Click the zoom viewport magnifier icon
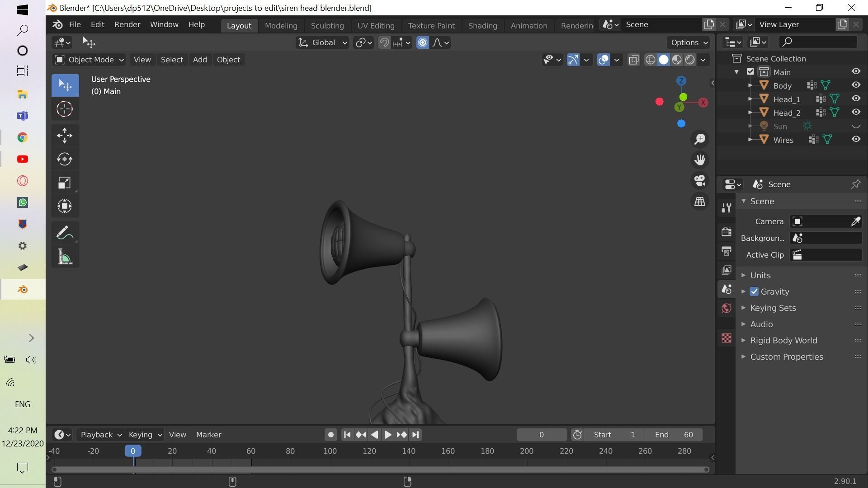Image resolution: width=868 pixels, height=488 pixels. (x=700, y=139)
